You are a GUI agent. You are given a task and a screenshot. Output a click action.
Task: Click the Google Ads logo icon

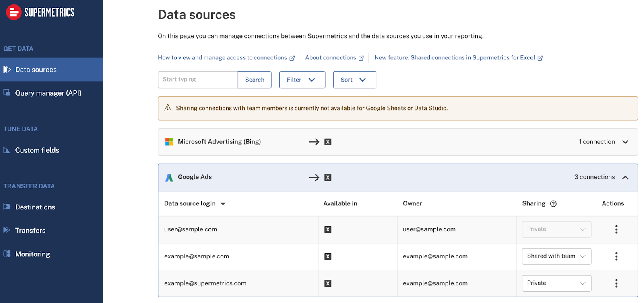click(x=169, y=178)
